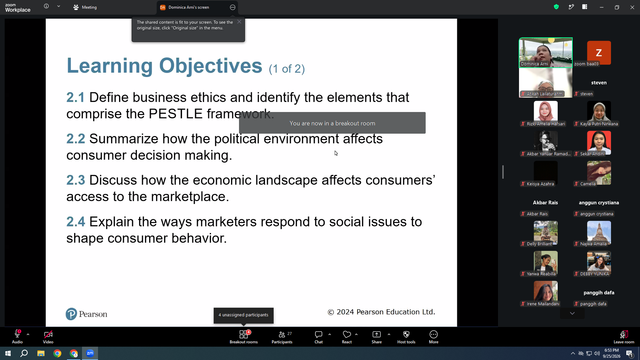Toggle the side panel layout icon

(x=584, y=7)
